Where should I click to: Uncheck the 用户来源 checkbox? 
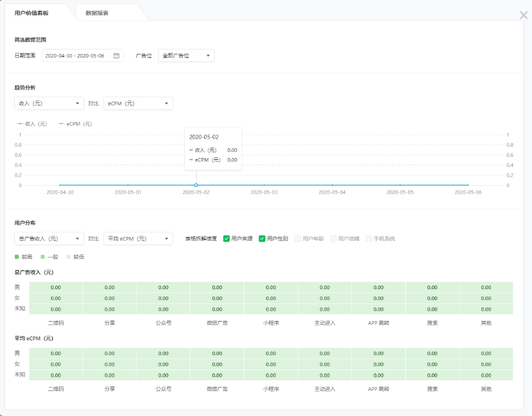(226, 239)
